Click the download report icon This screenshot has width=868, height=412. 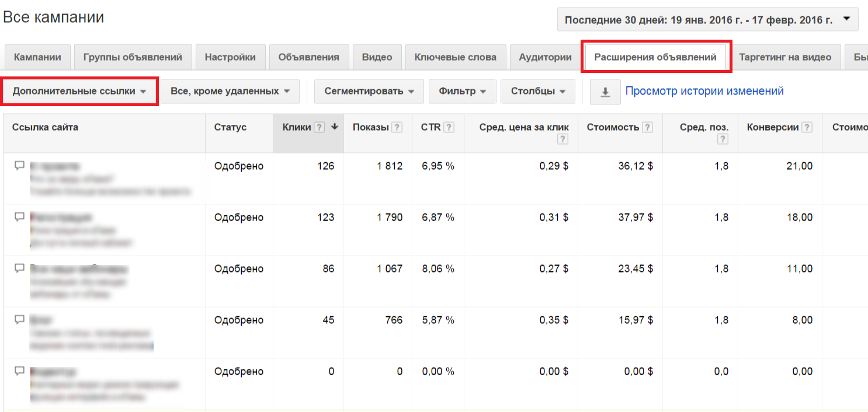click(x=605, y=92)
